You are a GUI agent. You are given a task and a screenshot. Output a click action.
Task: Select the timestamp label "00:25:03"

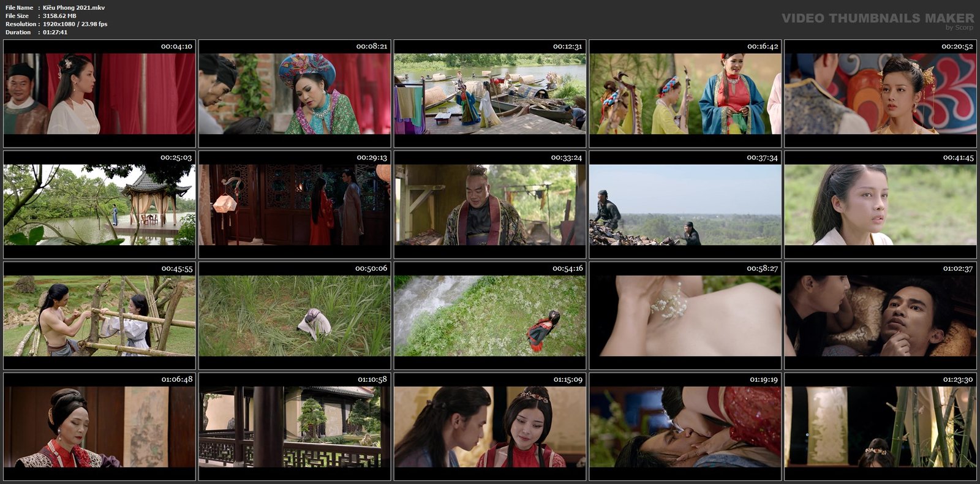176,157
